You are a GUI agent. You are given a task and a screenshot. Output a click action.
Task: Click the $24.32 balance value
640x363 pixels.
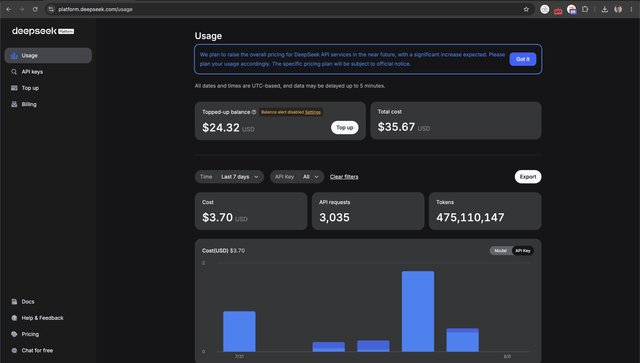[221, 128]
